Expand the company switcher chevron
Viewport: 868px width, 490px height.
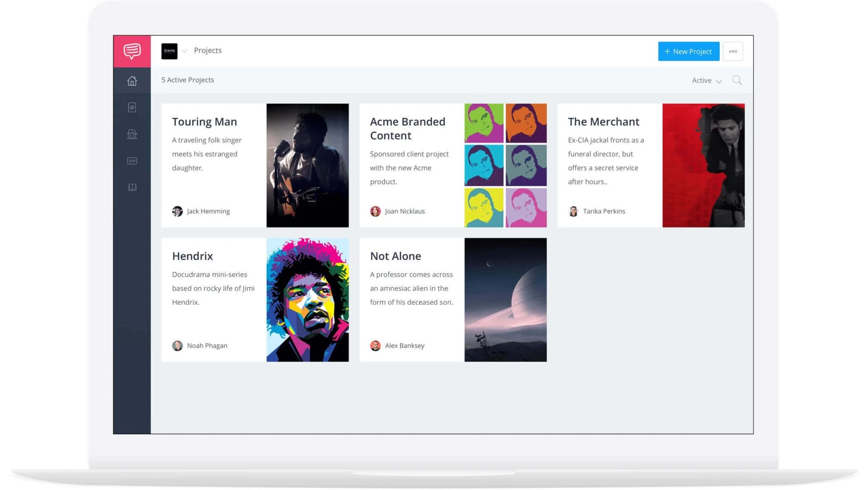184,51
